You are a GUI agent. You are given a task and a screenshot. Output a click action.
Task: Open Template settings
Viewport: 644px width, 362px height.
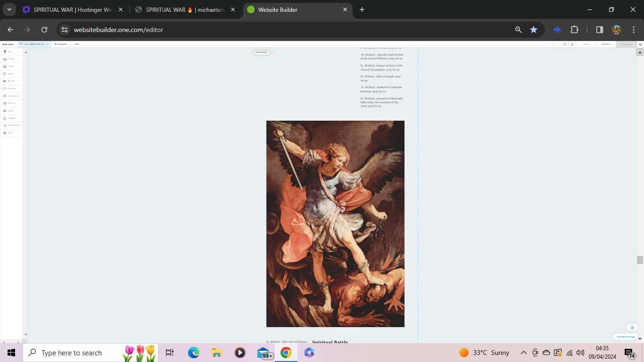point(626,337)
